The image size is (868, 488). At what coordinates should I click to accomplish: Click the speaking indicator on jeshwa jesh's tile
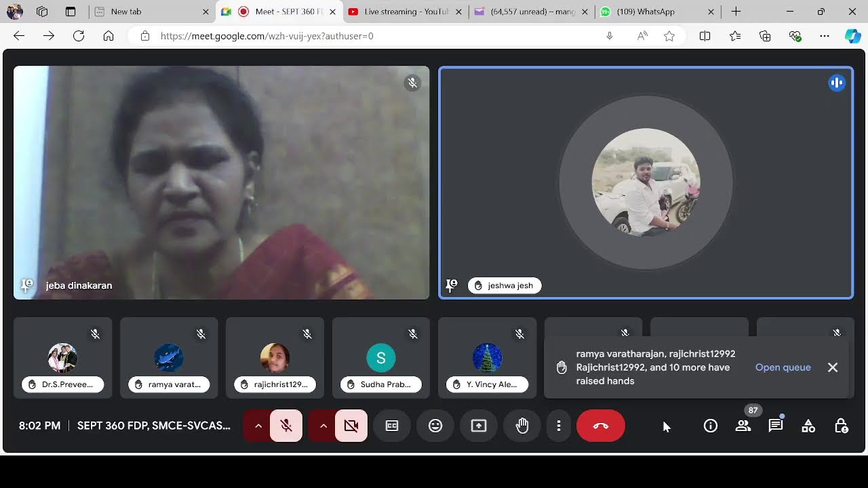click(837, 83)
